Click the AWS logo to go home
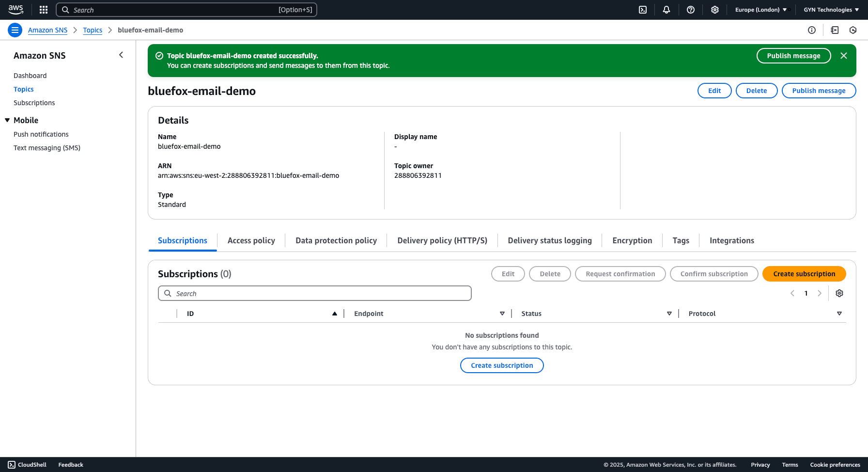Viewport: 868px width, 472px height. point(15,9)
